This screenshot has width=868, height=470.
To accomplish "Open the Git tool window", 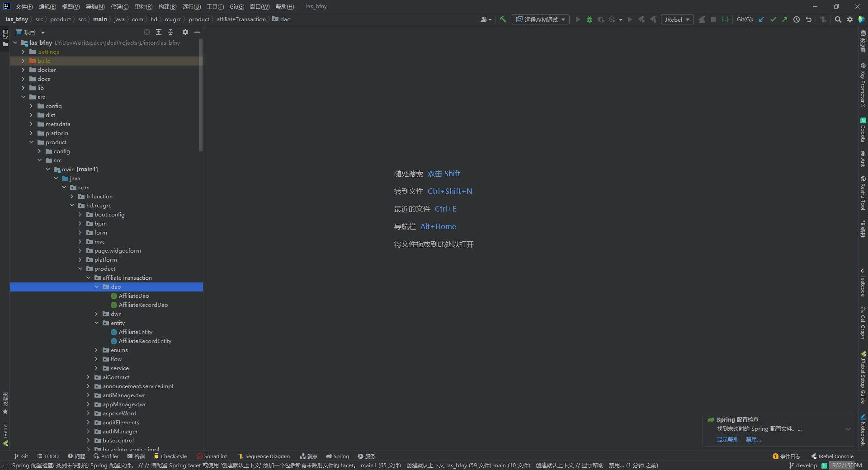I will pyautogui.click(x=21, y=456).
